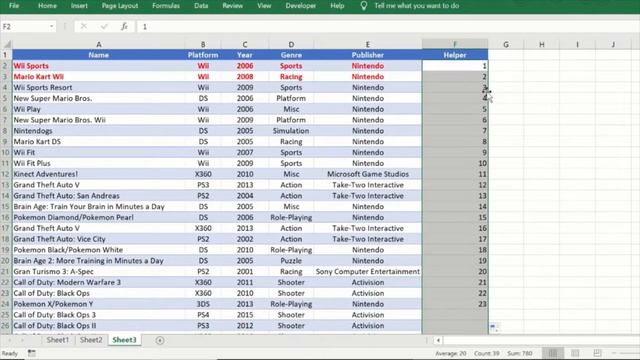The image size is (640, 360).
Task: Select column I header
Action: (577, 44)
